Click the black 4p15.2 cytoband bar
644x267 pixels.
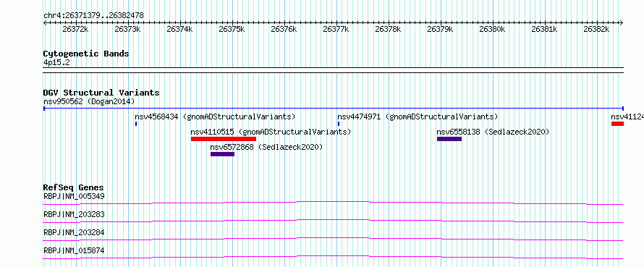tap(333, 70)
